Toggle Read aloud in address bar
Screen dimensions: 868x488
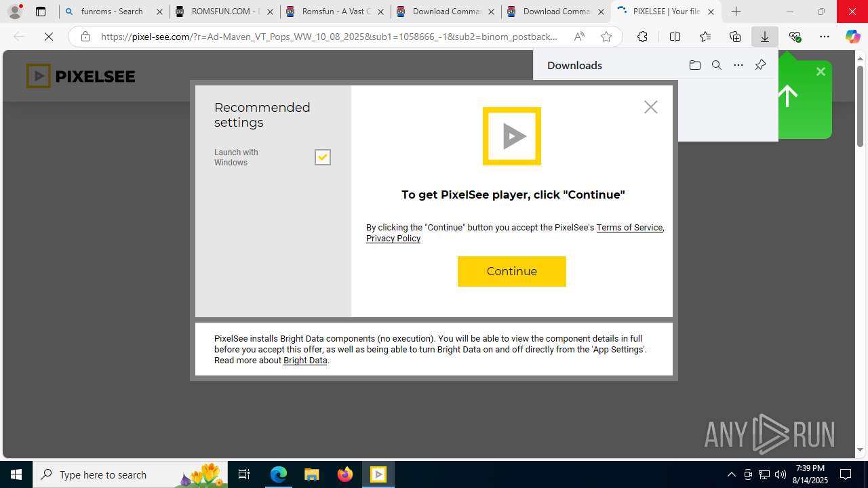579,37
